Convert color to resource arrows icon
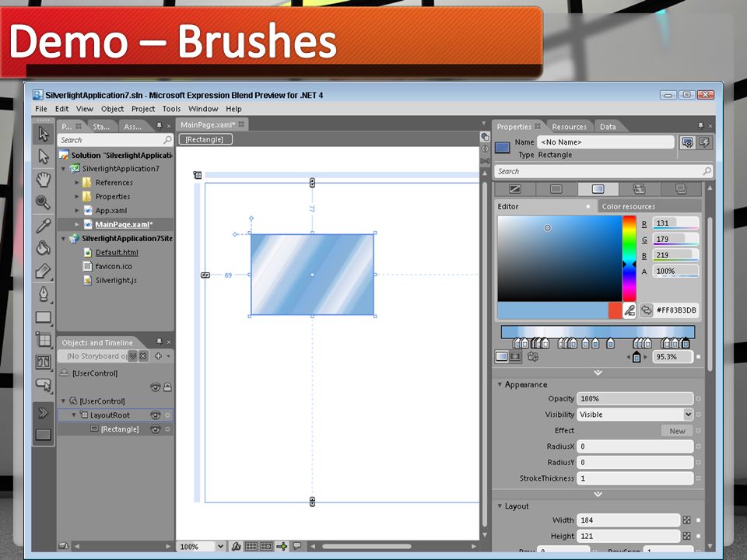Image resolution: width=747 pixels, height=560 pixels. (x=646, y=310)
